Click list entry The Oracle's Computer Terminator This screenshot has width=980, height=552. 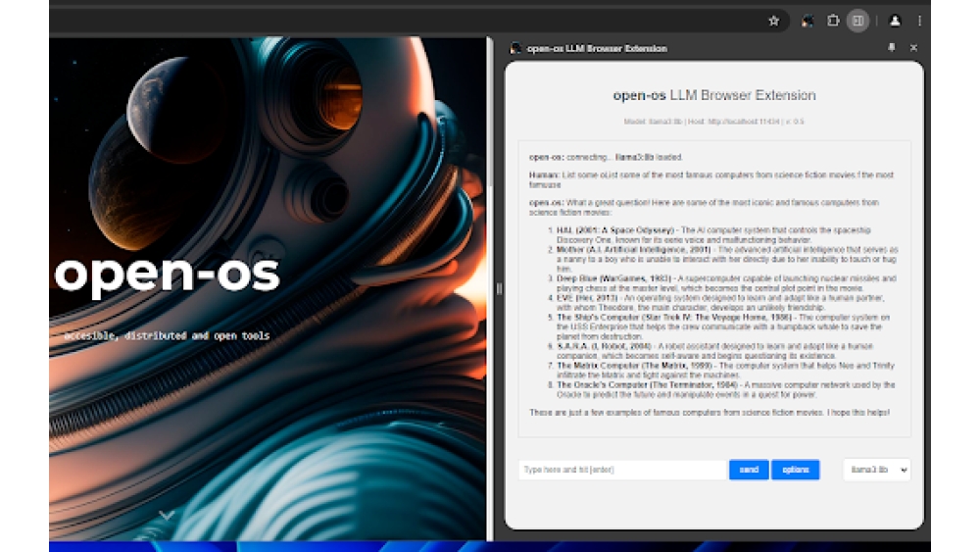point(725,389)
